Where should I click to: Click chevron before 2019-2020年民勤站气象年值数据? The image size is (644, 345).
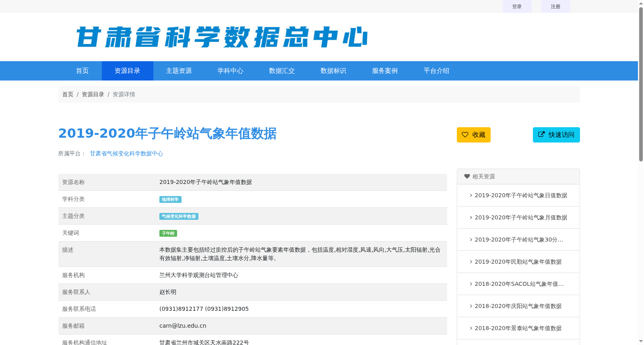(x=471, y=262)
